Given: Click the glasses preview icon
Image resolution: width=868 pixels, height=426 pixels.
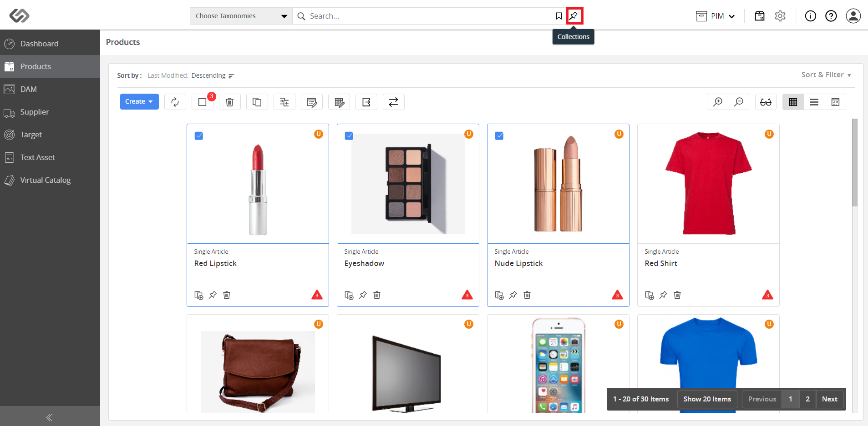Looking at the screenshot, I should (766, 102).
